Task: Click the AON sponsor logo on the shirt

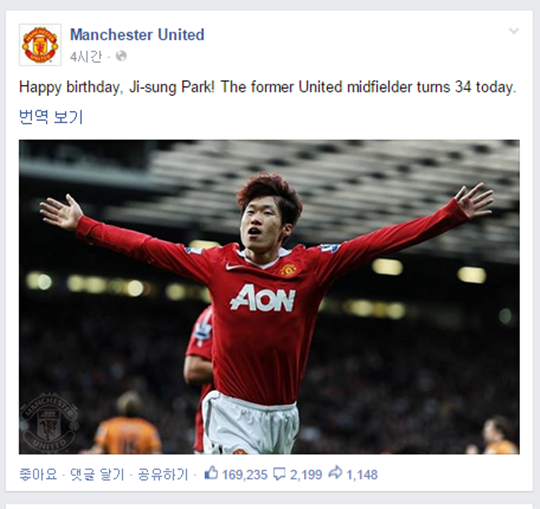Action: [262, 298]
